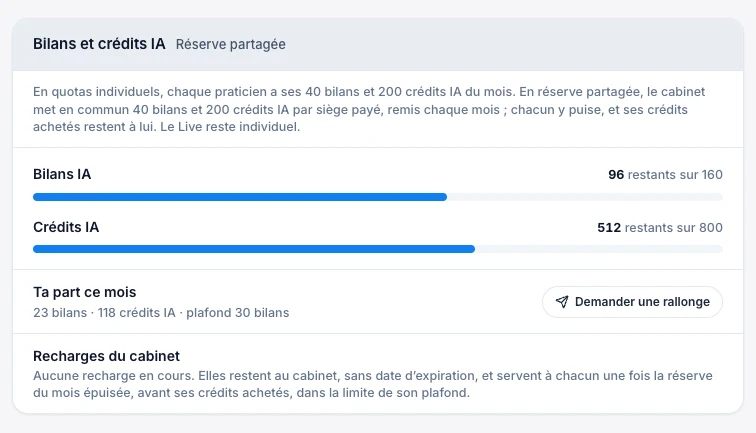
Task: Click the Bilans IA progress bar
Action: coord(378,197)
